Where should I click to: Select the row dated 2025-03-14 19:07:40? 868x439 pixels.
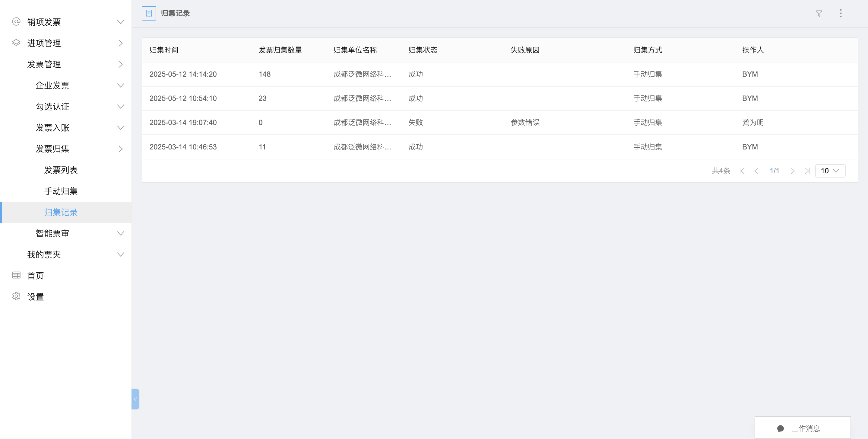[x=500, y=123]
